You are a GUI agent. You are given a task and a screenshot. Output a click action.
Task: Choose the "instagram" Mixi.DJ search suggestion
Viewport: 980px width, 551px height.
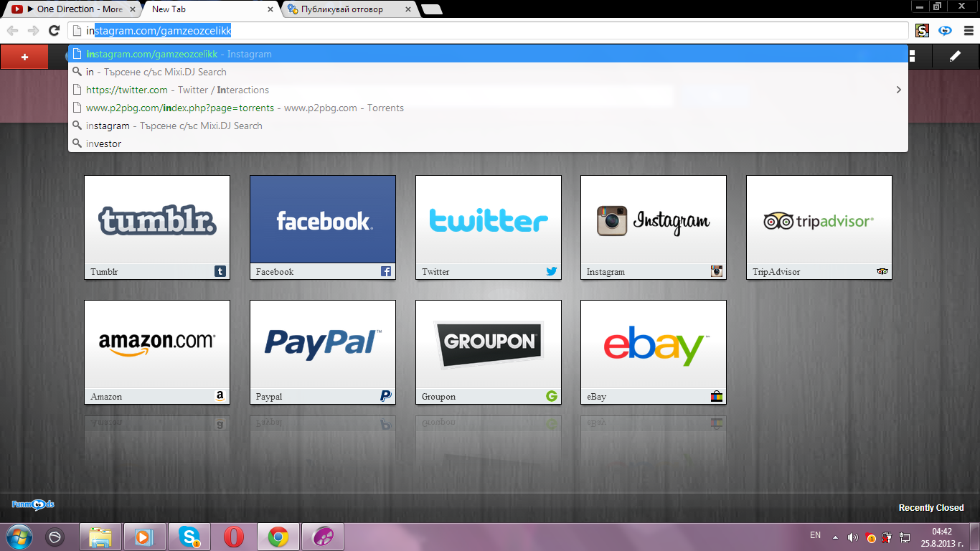point(488,126)
